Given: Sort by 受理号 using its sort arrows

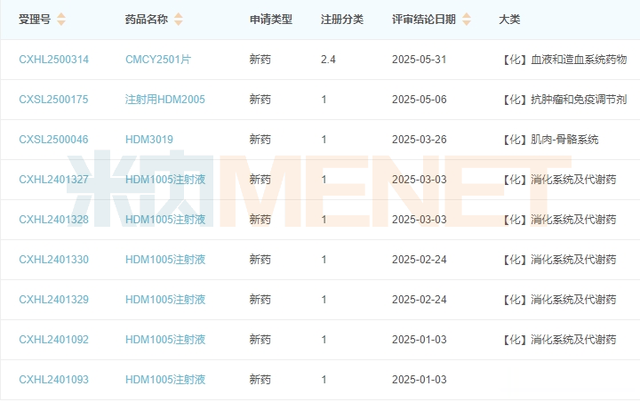Looking at the screenshot, I should click(61, 19).
